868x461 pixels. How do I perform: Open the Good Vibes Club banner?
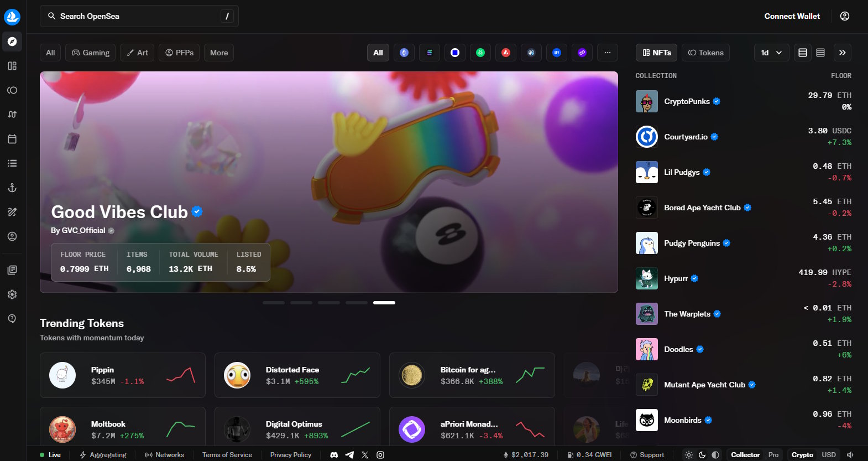(329, 182)
